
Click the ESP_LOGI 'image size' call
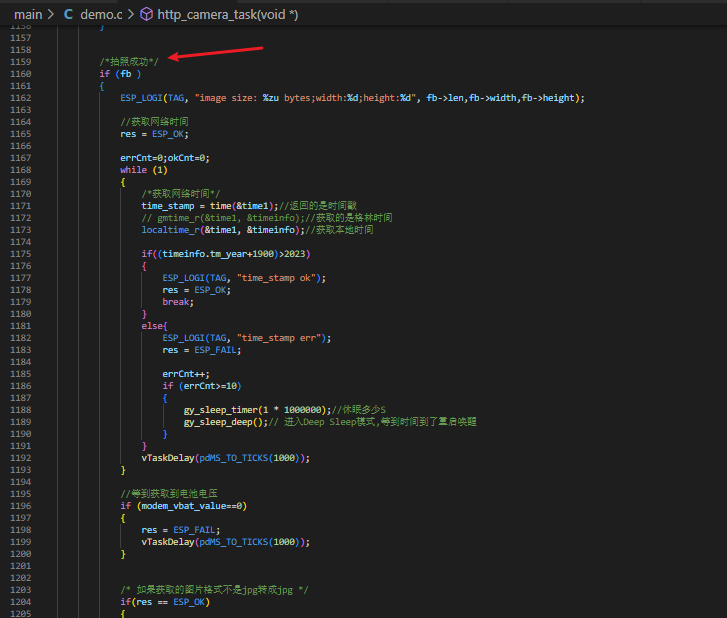click(352, 98)
